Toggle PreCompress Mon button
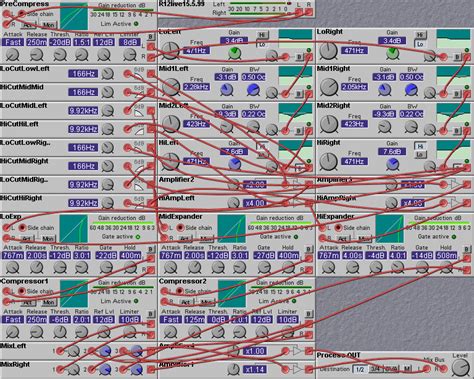Viewport: 474px width, 379px height. tap(49, 25)
